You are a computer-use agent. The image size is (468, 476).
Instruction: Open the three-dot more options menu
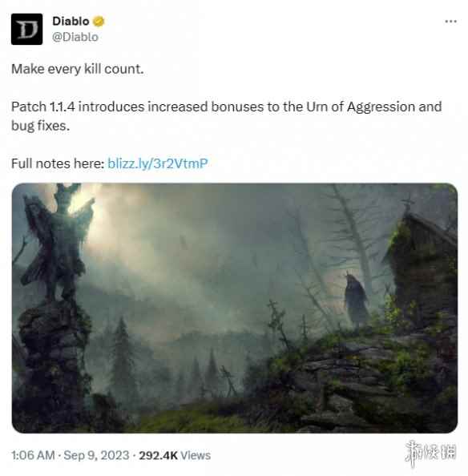tap(450, 22)
